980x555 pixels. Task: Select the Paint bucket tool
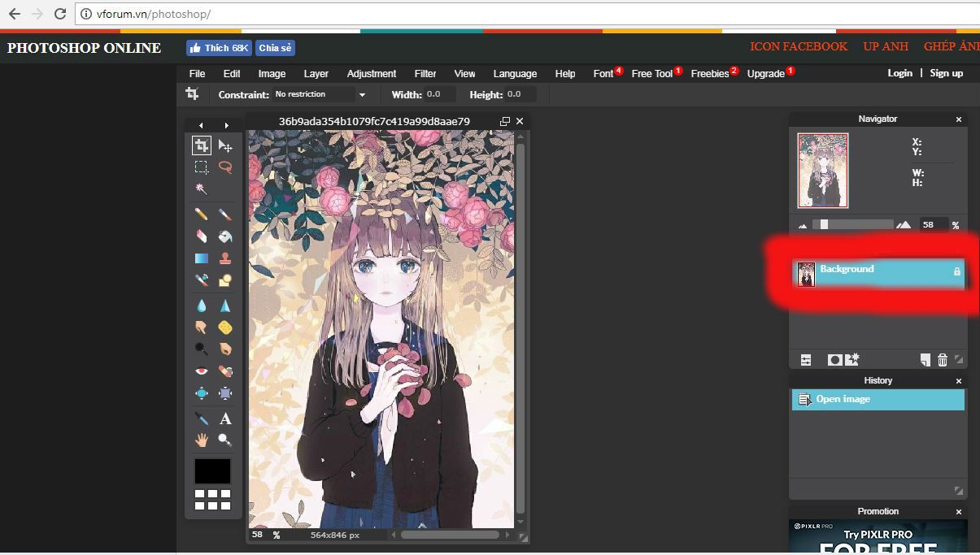(225, 236)
